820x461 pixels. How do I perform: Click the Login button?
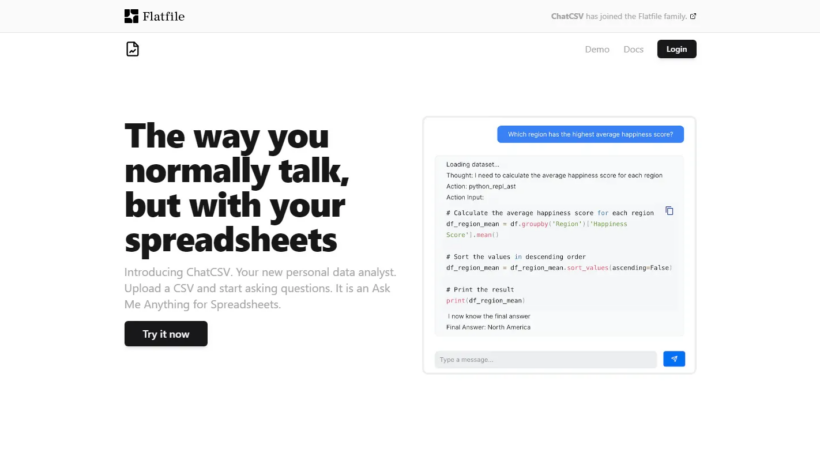676,49
